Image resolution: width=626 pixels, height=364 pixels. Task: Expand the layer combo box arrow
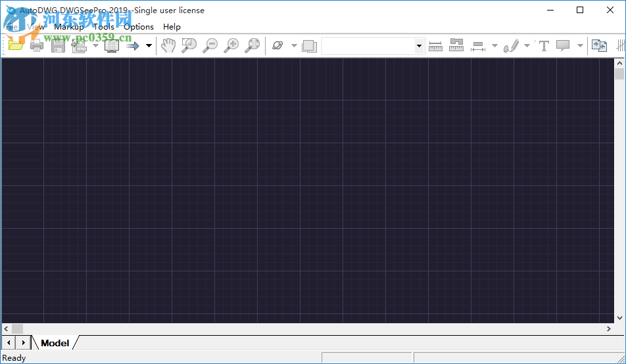click(x=419, y=46)
